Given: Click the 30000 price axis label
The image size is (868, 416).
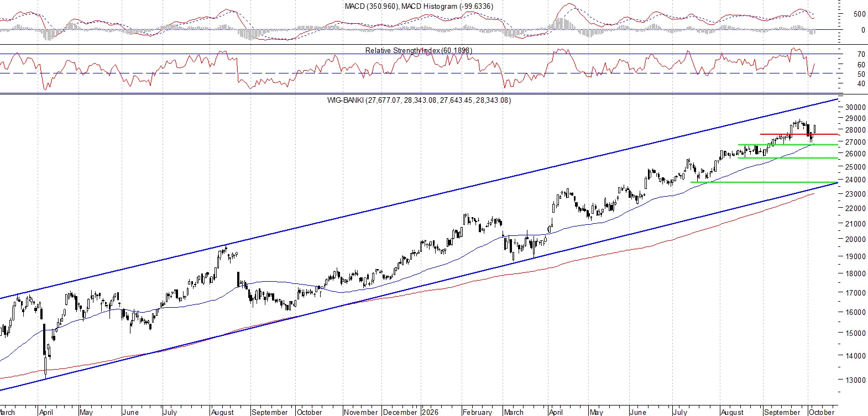Looking at the screenshot, I should pos(855,108).
